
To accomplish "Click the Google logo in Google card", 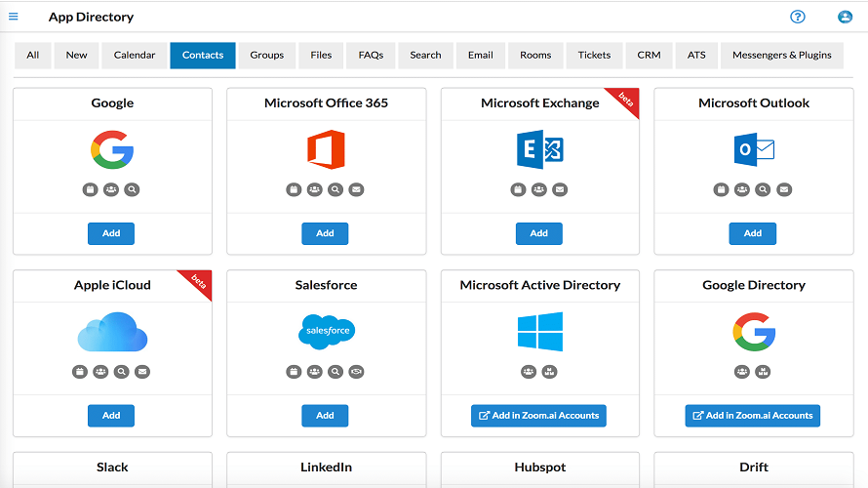I will (112, 150).
